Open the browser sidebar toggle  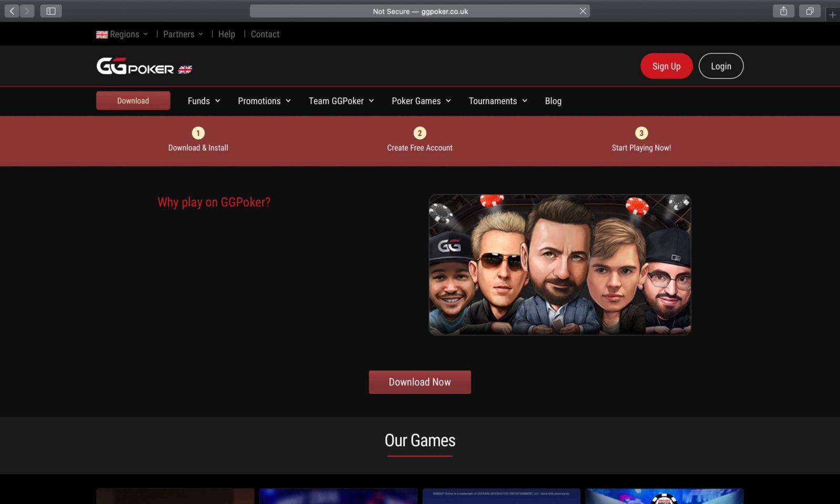coord(51,10)
